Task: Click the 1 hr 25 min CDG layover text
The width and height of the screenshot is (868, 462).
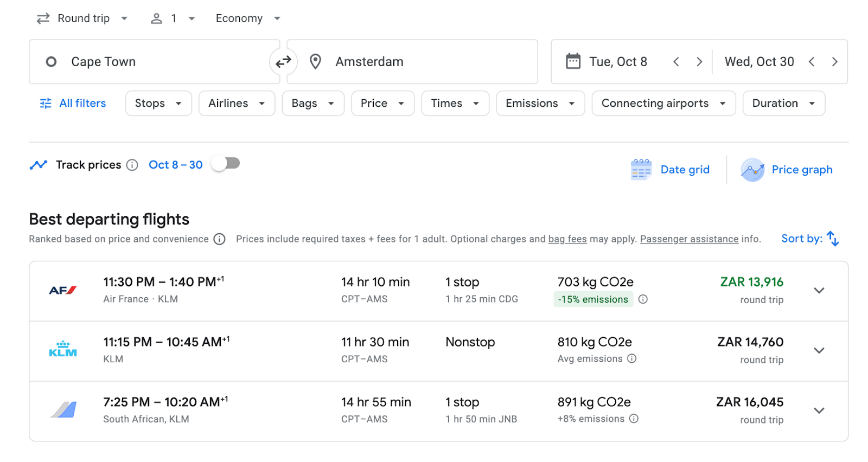Action: tap(482, 299)
